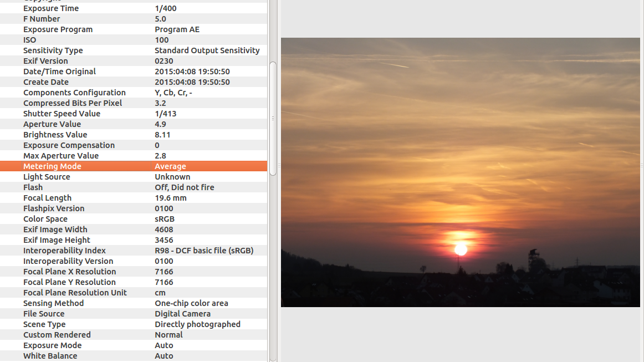Click the 19.6 mm value
This screenshot has width=644, height=362.
click(x=171, y=198)
